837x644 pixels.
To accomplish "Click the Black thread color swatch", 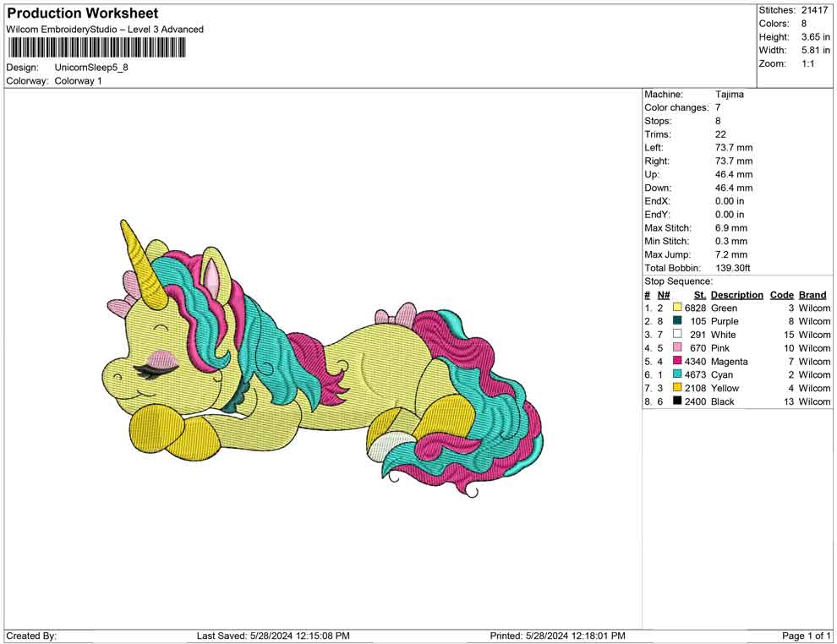I will (677, 401).
